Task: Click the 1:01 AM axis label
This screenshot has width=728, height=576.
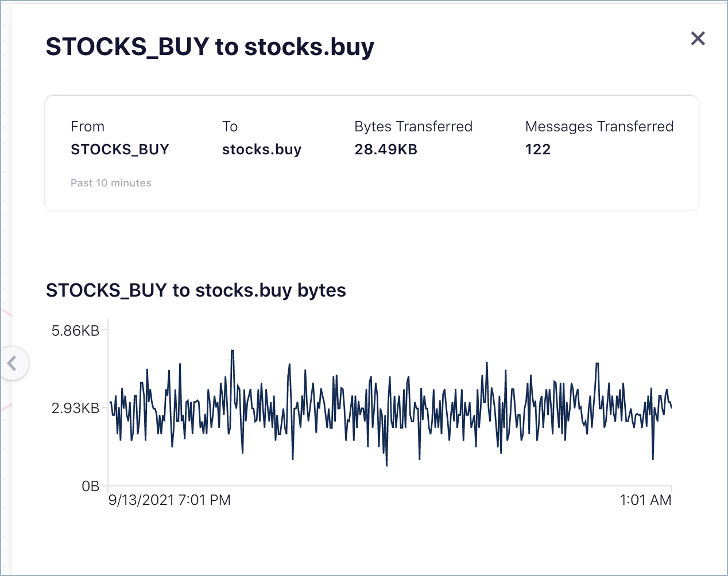Action: tap(645, 500)
